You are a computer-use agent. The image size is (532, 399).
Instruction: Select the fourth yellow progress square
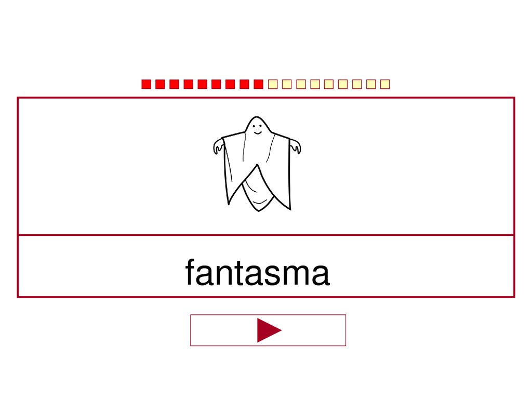coord(315,84)
